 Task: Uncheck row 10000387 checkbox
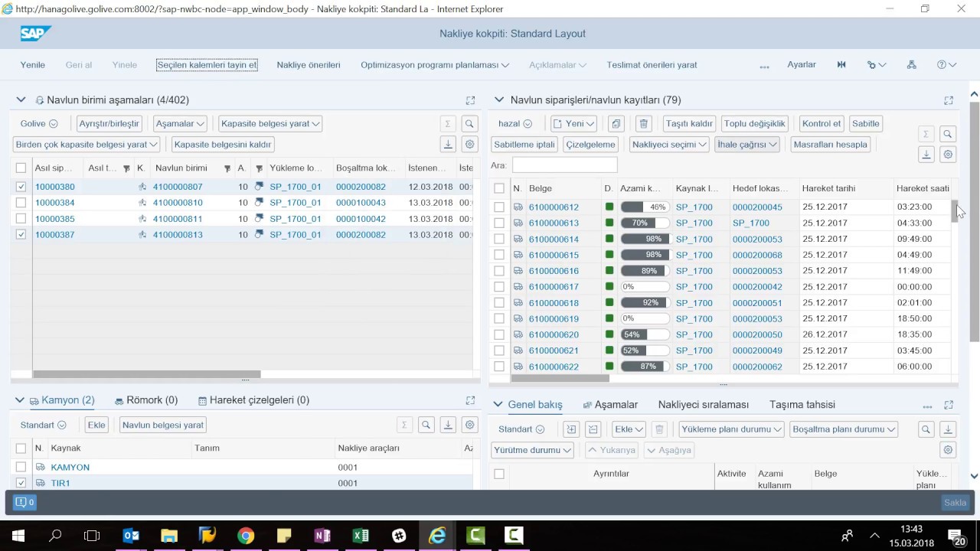click(x=21, y=235)
